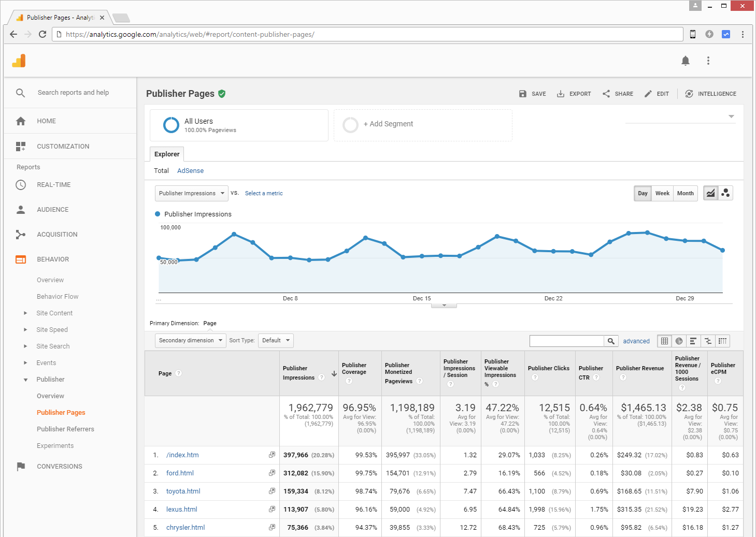Viewport: 756px width, 537px height.
Task: Click the Customization grid icon
Action: tap(21, 147)
